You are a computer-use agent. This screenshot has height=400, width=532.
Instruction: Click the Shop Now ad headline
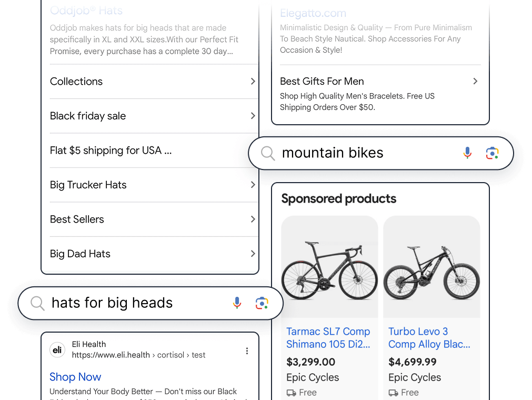[x=75, y=377]
